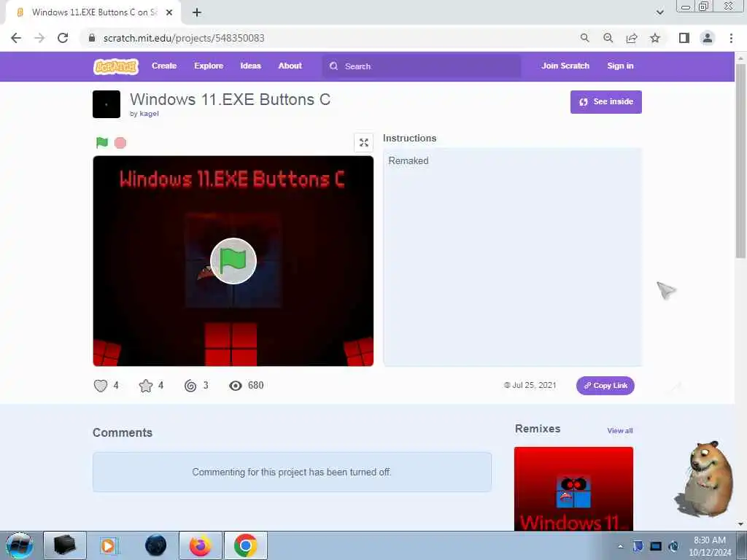Click the Chrome taskbar icon
The height and width of the screenshot is (560, 747).
246,545
